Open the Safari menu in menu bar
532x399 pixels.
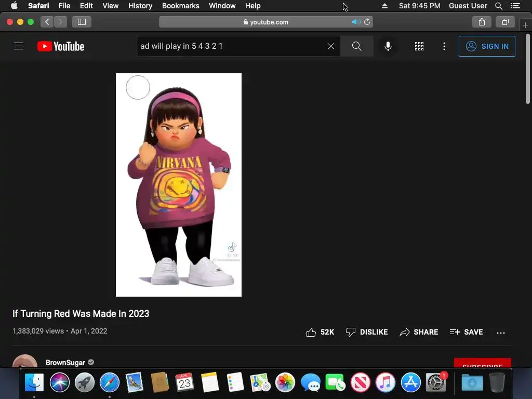tap(38, 6)
